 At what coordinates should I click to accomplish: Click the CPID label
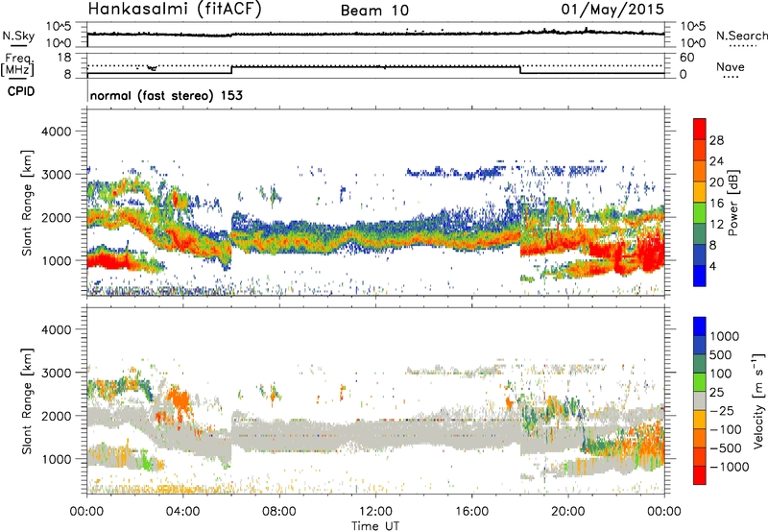[21, 91]
